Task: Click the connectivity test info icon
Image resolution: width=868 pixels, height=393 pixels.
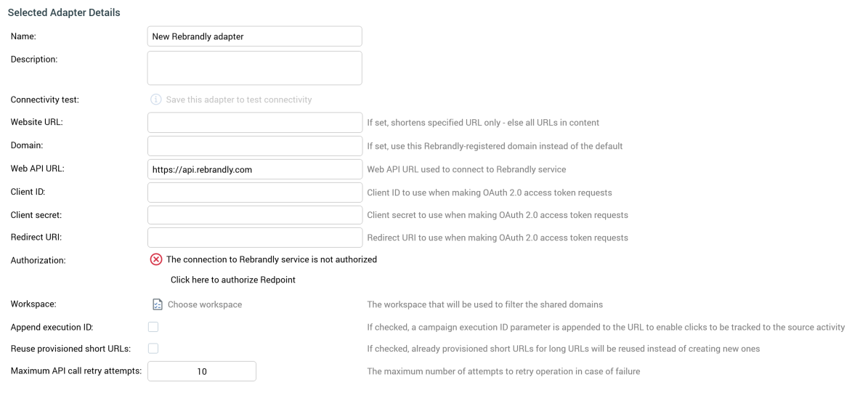Action: tap(155, 100)
